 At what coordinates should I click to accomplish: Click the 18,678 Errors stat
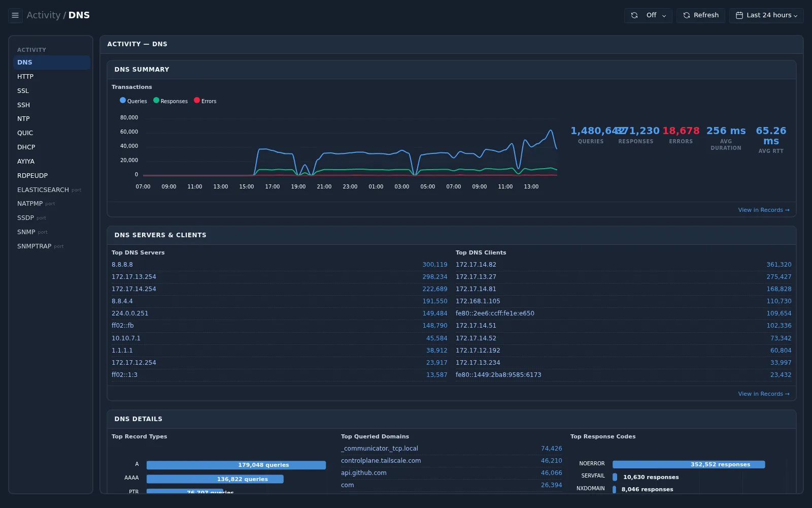681,135
